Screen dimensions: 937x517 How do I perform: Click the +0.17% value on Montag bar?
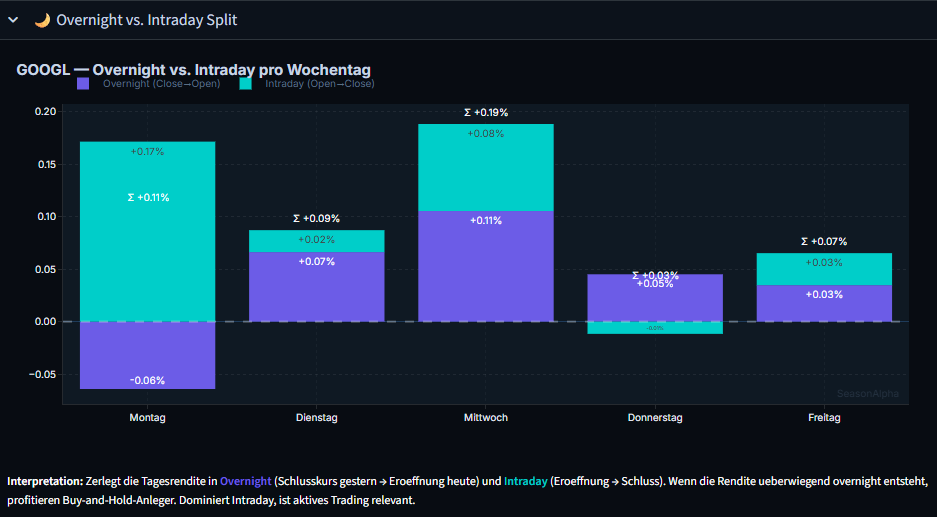click(148, 152)
